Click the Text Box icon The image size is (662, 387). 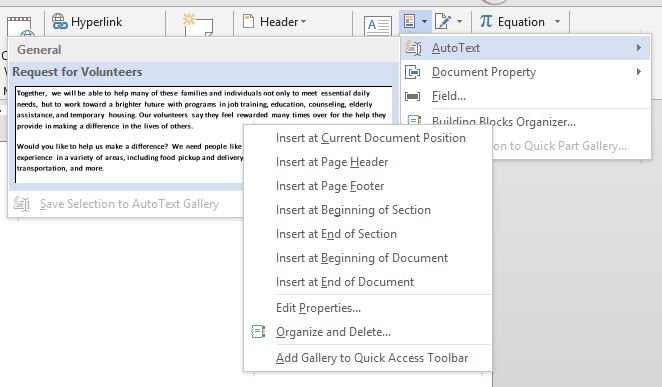pyautogui.click(x=378, y=26)
